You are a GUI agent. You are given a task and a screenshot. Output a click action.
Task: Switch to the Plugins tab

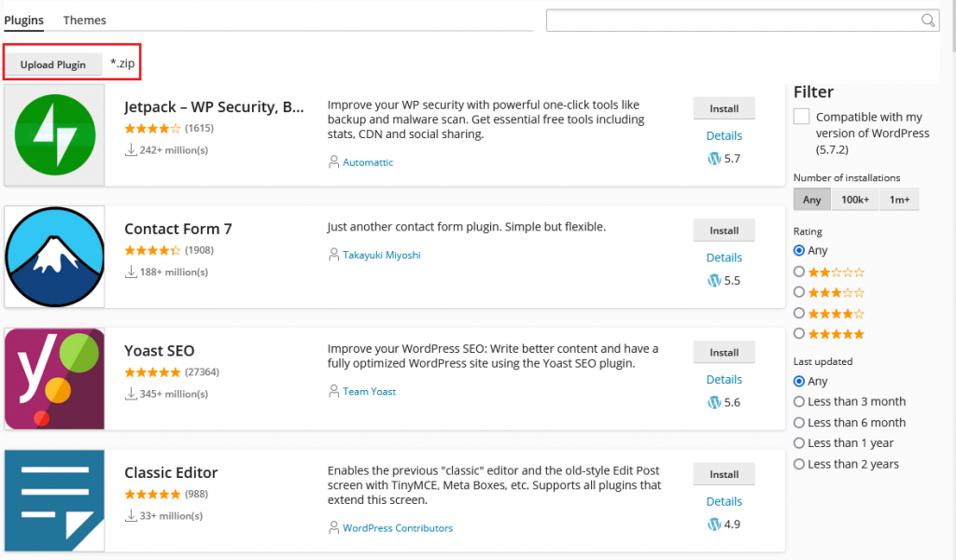coord(23,21)
